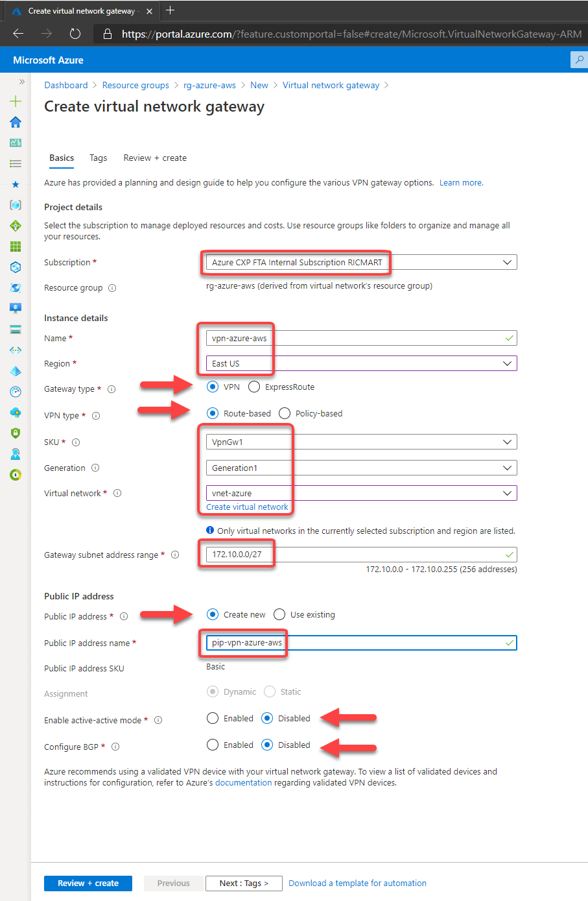This screenshot has height=901, width=588.
Task: Set active-active mode to Enabled
Action: 213,718
